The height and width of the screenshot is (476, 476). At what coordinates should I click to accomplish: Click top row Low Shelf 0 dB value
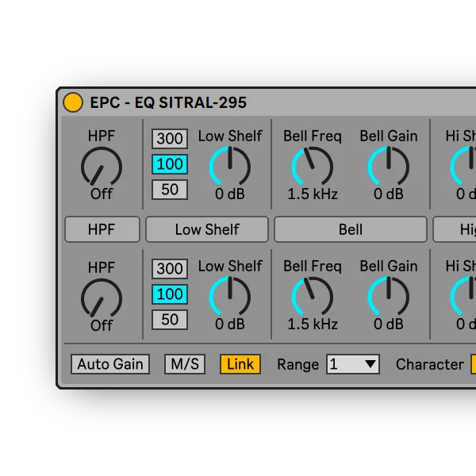[x=230, y=194]
